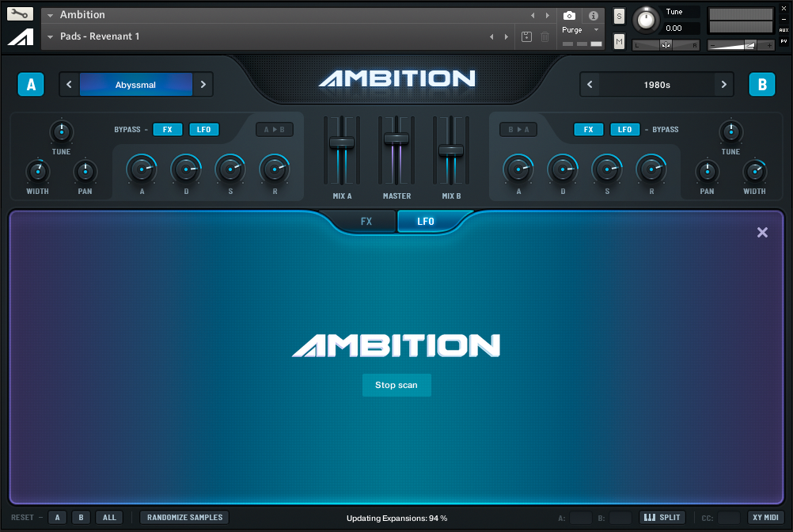Toggle layer A LFO bypass
The image size is (793, 532).
point(204,130)
